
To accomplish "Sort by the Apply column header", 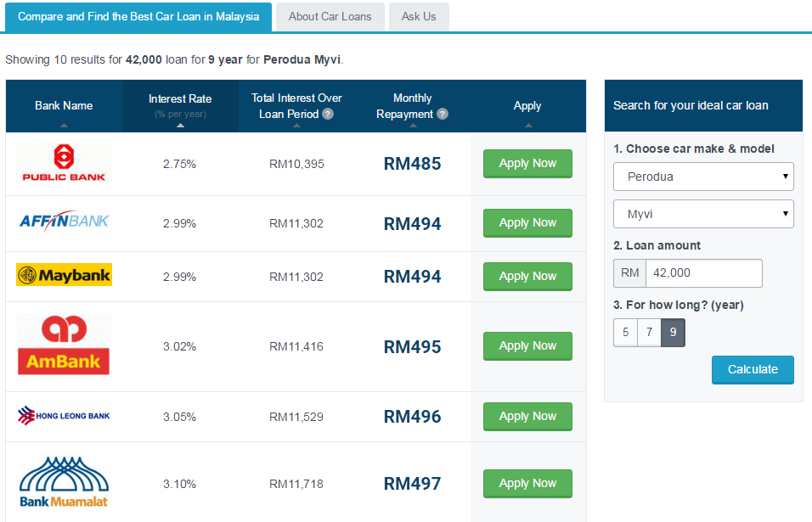I will [527, 106].
